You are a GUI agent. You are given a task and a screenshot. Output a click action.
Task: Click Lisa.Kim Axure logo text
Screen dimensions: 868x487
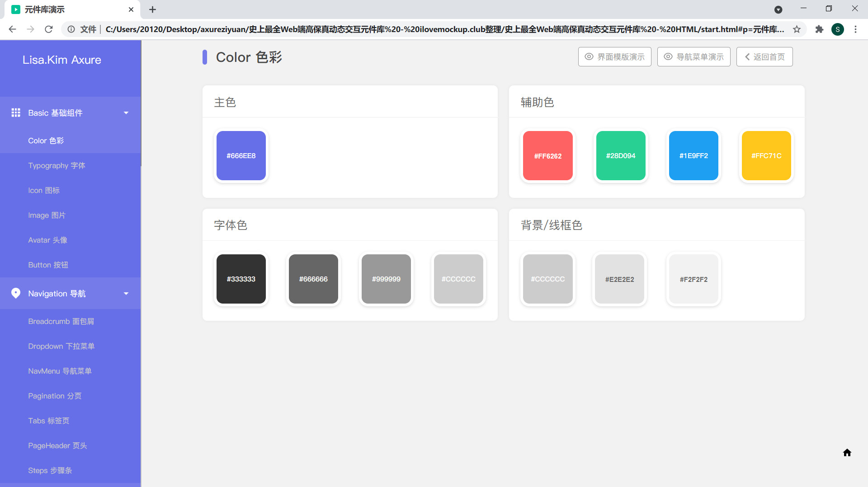[x=62, y=60]
